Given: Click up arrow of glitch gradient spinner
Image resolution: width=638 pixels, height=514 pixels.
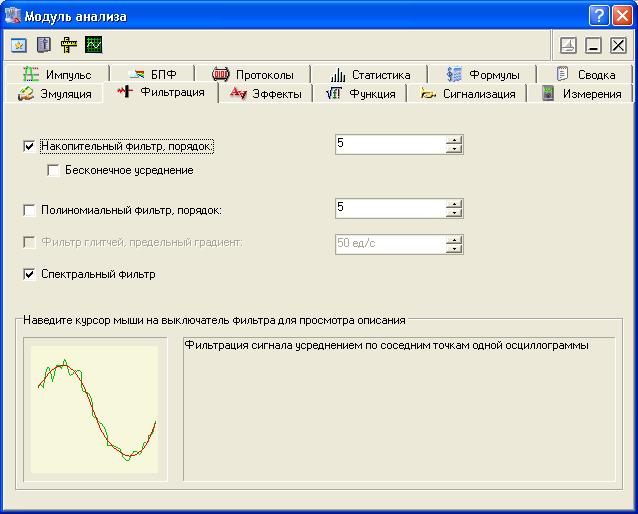Looking at the screenshot, I should coord(454,240).
